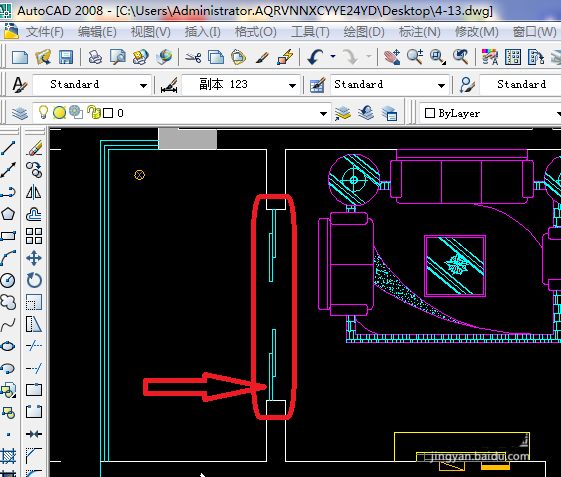Viewport: 561px width, 477px height.
Task: Select the Move modify tool
Action: tap(34, 258)
